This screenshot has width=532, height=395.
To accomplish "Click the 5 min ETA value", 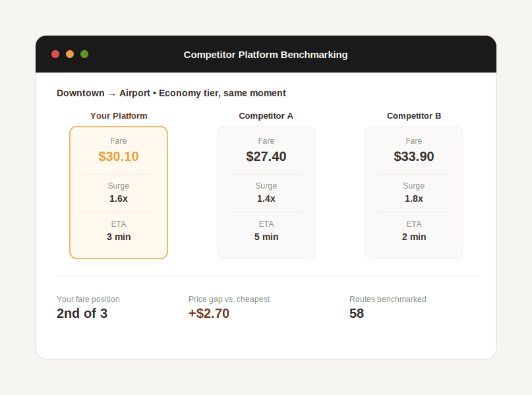I will click(x=266, y=237).
